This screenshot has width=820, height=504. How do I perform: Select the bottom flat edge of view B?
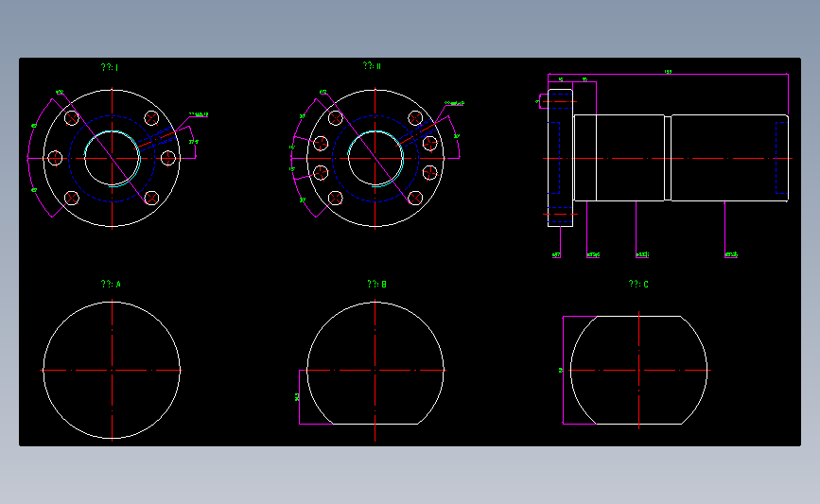(x=375, y=424)
